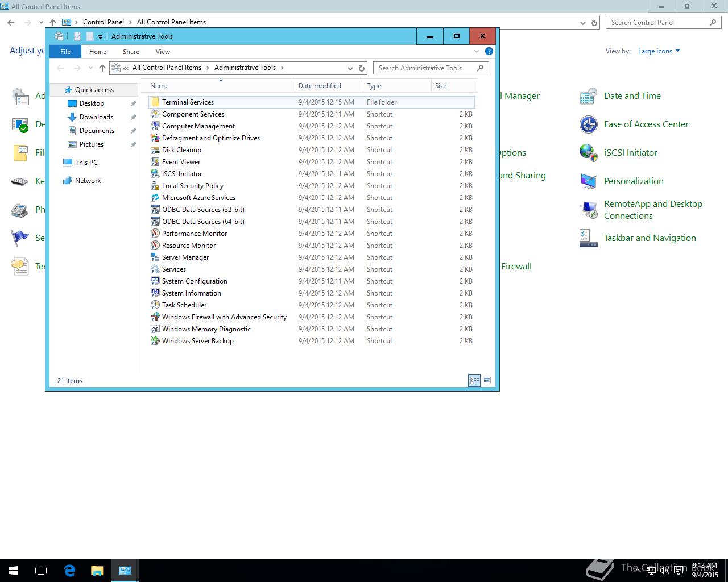Image resolution: width=728 pixels, height=582 pixels.
Task: Refresh the Administrative Tools folder
Action: (x=362, y=68)
